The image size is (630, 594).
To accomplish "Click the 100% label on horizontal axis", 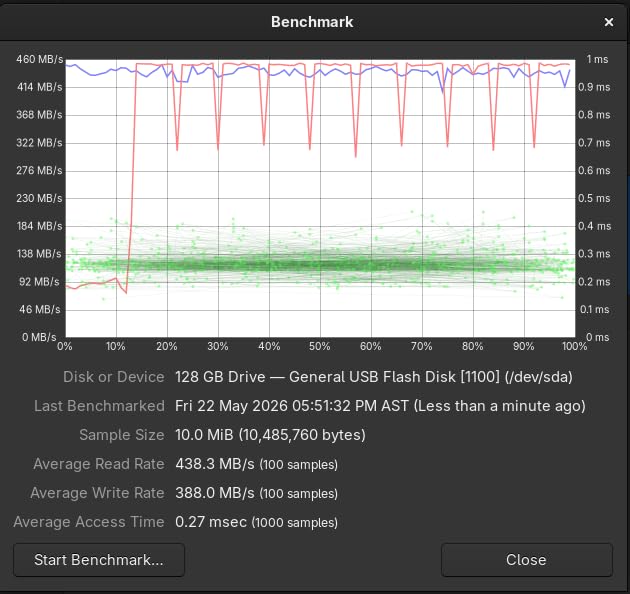I will (575, 346).
